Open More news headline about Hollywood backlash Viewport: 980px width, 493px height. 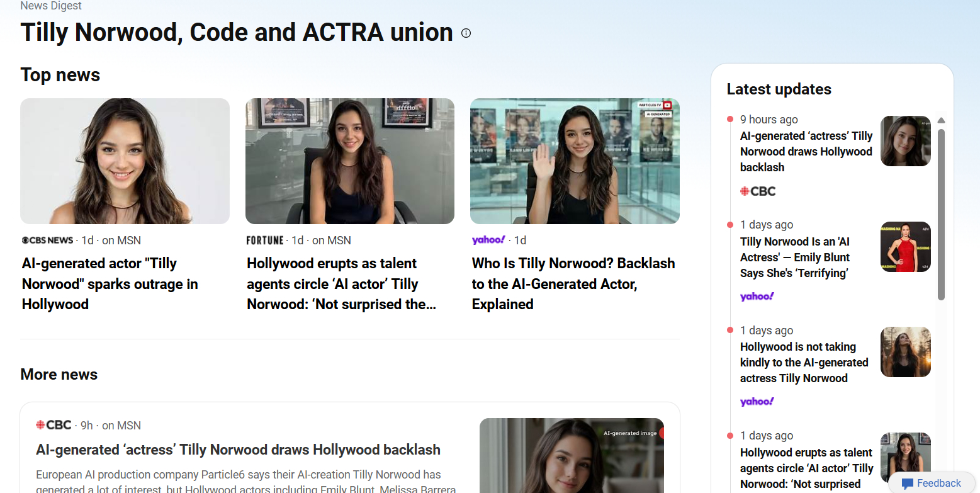pos(238,450)
